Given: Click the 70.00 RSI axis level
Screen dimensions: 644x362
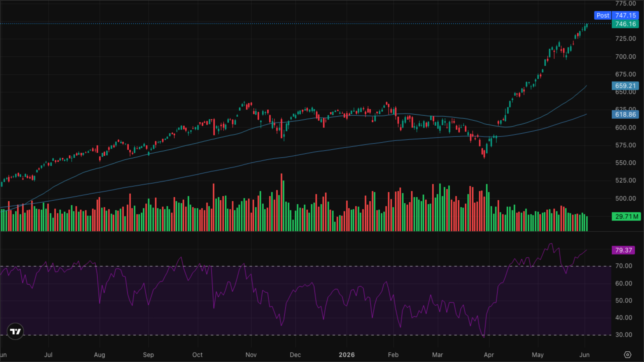Looking at the screenshot, I should coord(624,266).
